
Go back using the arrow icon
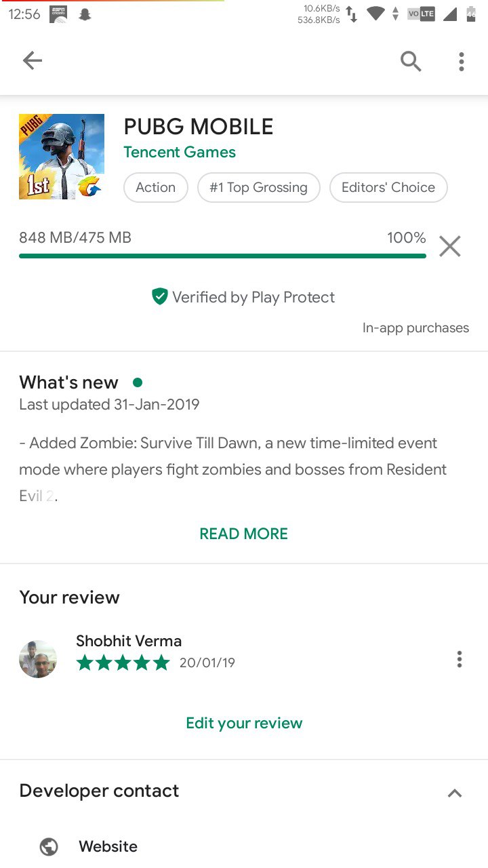(33, 61)
